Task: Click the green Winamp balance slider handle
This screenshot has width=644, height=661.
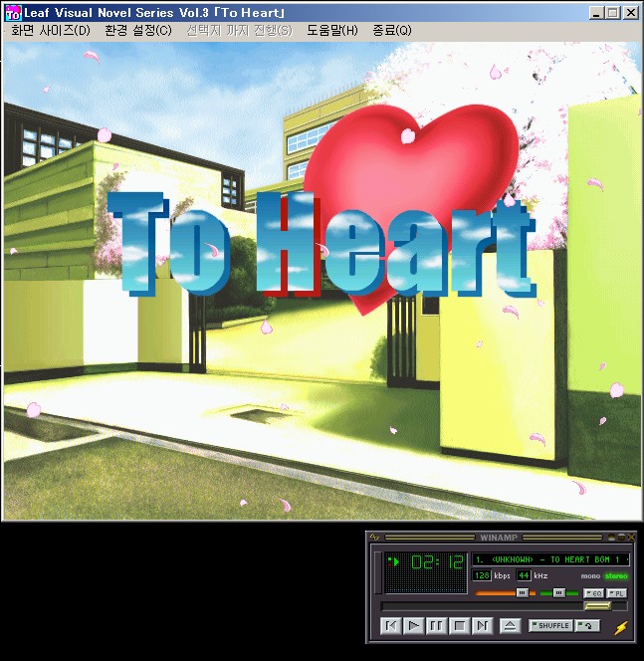Action: [558, 593]
